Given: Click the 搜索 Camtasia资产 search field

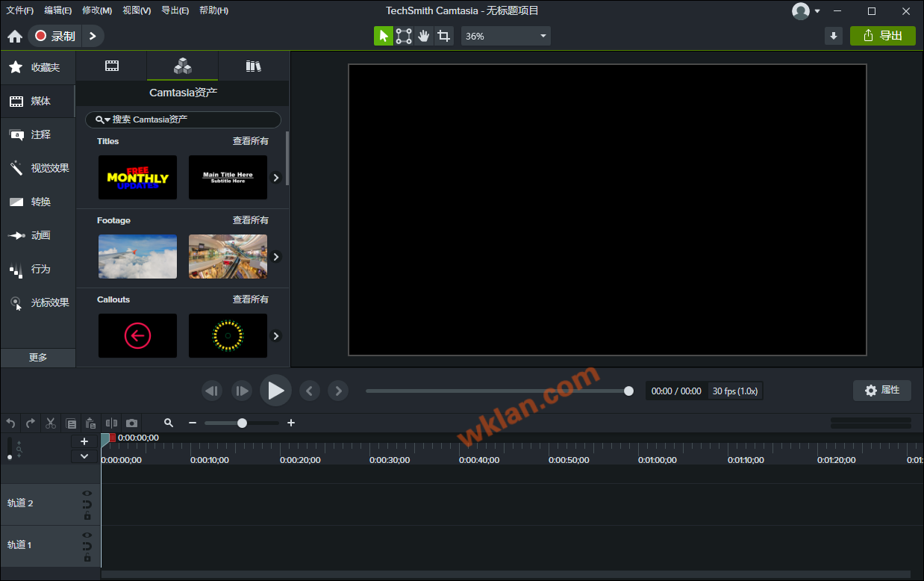Looking at the screenshot, I should tap(183, 119).
